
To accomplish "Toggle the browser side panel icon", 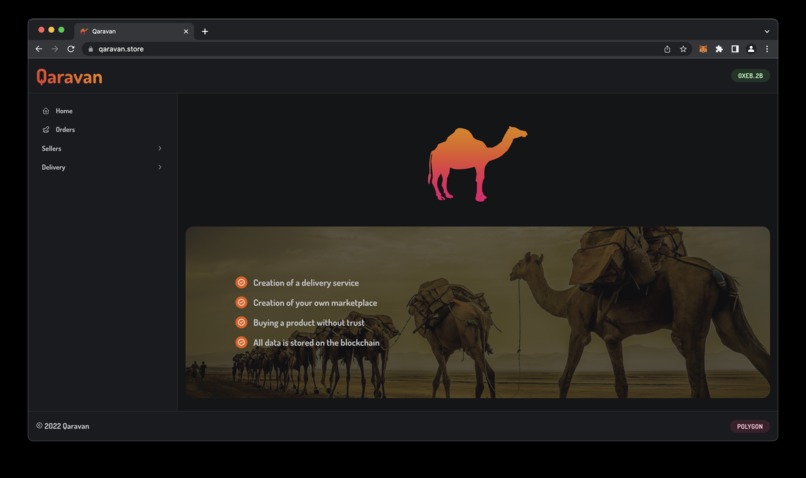I will pos(735,49).
